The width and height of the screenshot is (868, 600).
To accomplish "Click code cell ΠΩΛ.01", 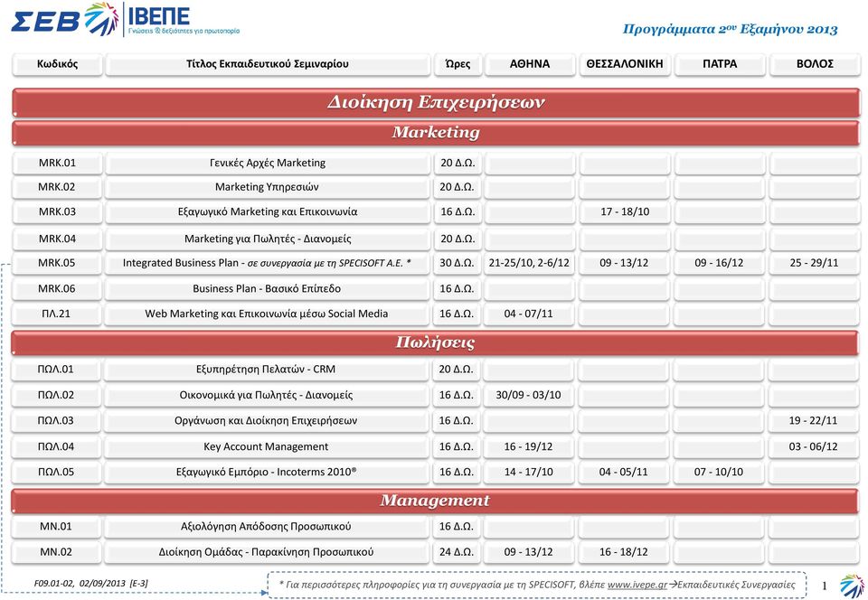I will click(56, 370).
